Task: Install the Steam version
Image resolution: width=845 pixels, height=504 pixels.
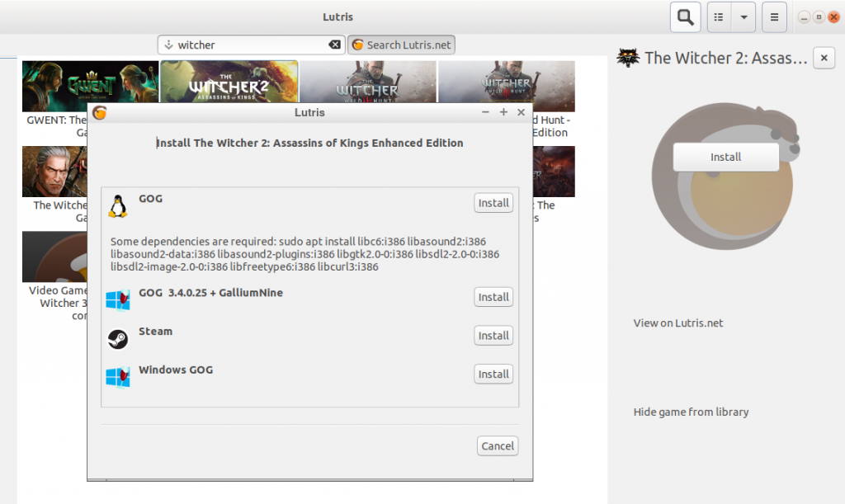Action: (x=493, y=336)
